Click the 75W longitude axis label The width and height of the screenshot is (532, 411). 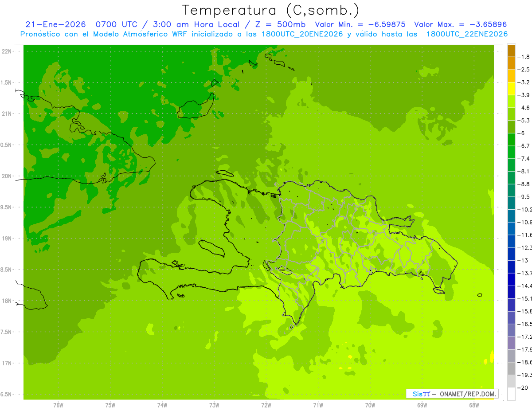110,405
